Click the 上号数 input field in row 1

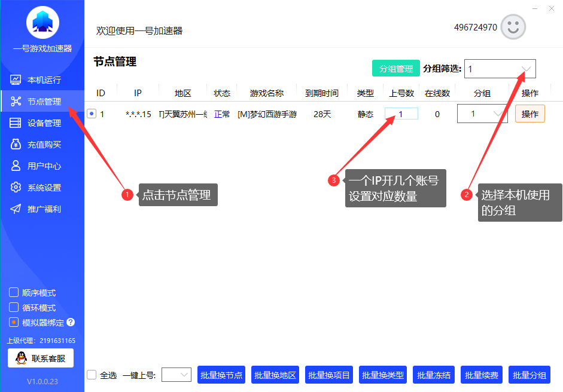click(401, 114)
